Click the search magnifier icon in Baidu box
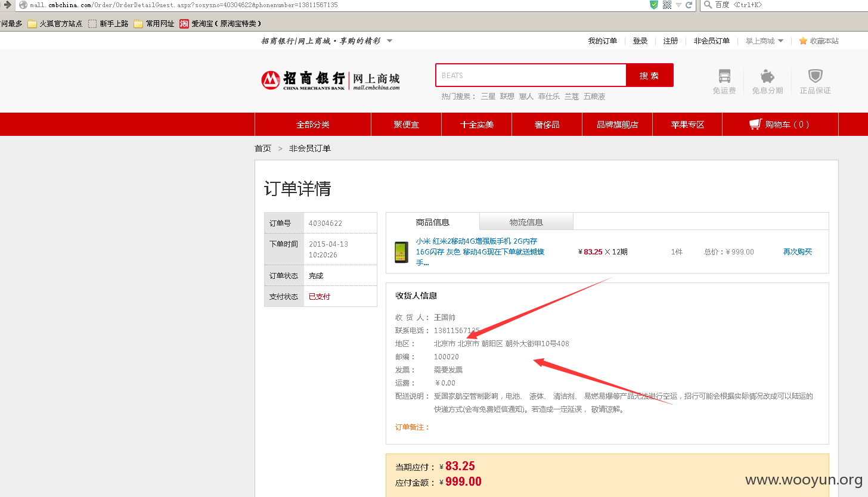The width and height of the screenshot is (868, 497). 708,5
